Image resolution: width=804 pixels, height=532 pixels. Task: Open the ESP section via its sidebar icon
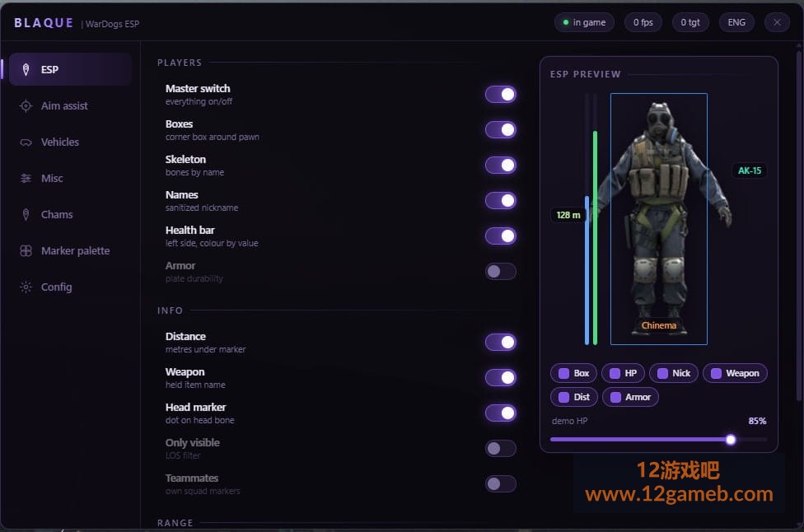(26, 69)
